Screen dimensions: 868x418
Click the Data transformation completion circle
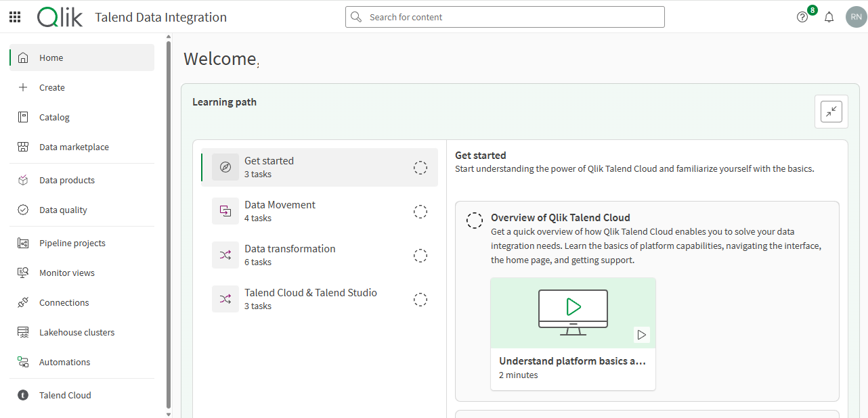420,256
